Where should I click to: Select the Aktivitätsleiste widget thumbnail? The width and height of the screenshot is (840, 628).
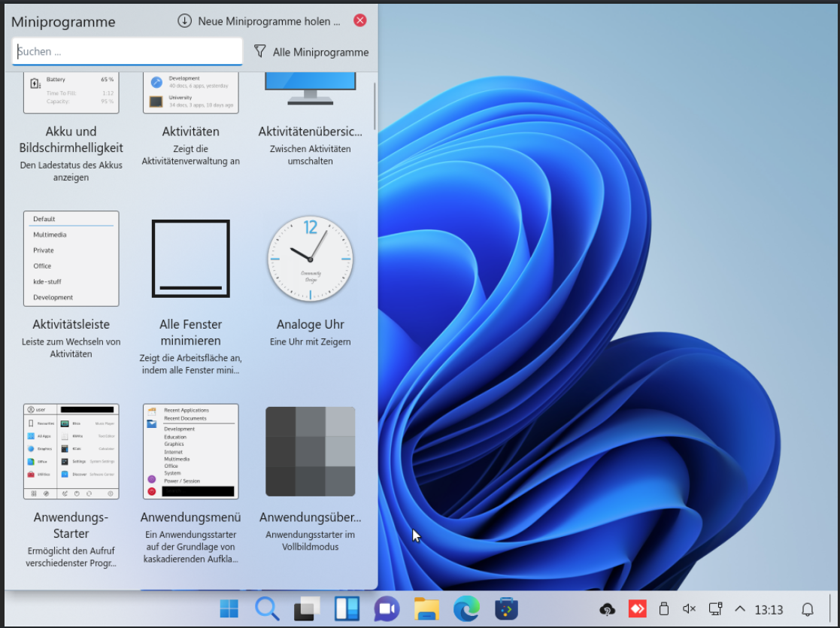(71, 258)
